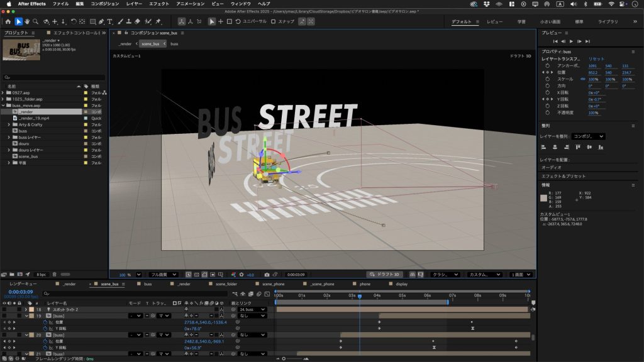644x362 pixels.
Task: Expand the 0927.aep folder in Project panel
Action: click(x=3, y=92)
